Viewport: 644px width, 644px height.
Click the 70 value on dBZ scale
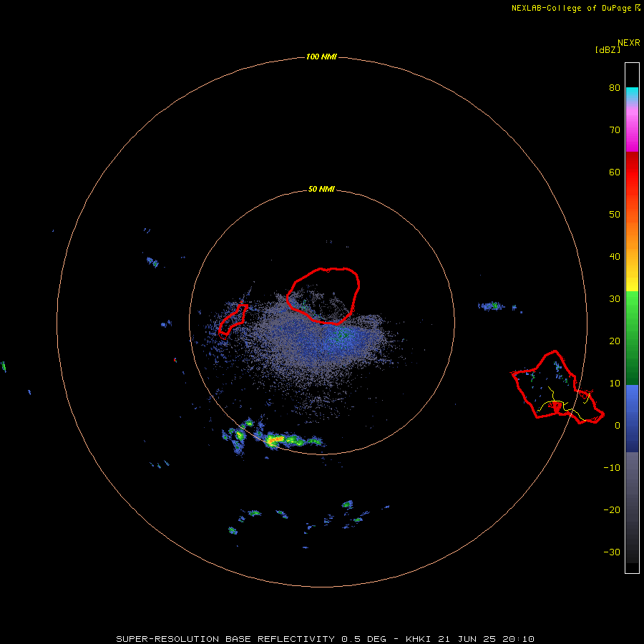click(x=615, y=130)
